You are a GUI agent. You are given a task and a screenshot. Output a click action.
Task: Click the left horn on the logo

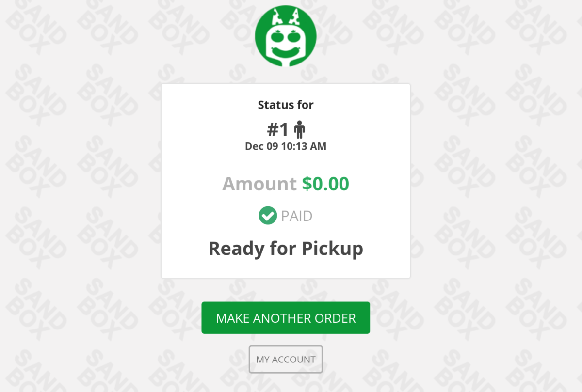[278, 17]
